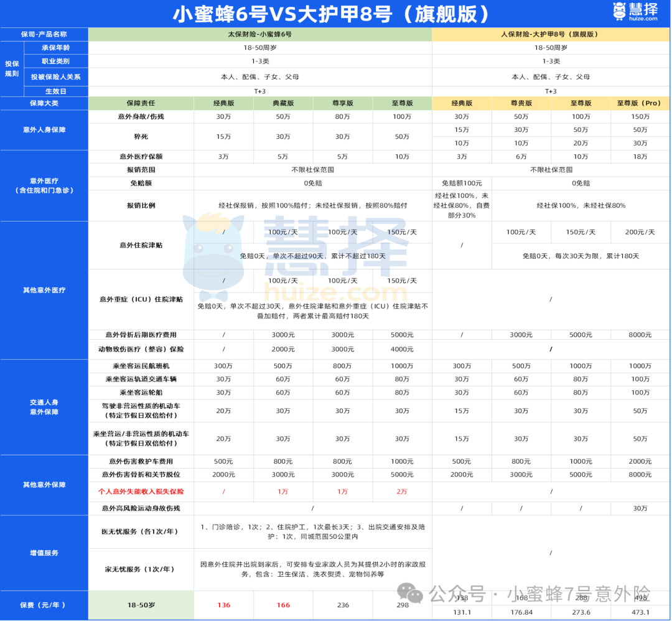
Task: Click the 473.1 premium value
Action: tap(640, 612)
